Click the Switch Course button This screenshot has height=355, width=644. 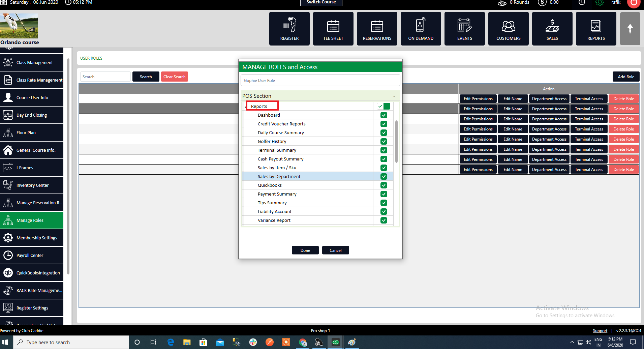(321, 2)
